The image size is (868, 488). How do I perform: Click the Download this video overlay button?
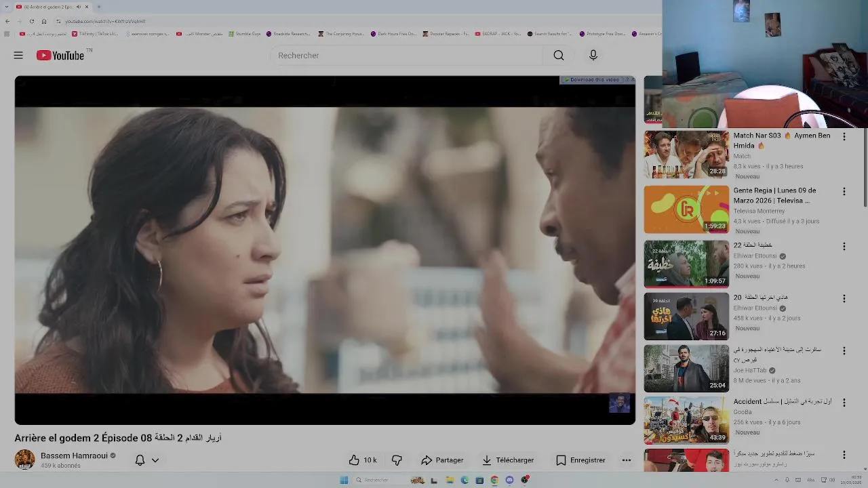(x=591, y=80)
